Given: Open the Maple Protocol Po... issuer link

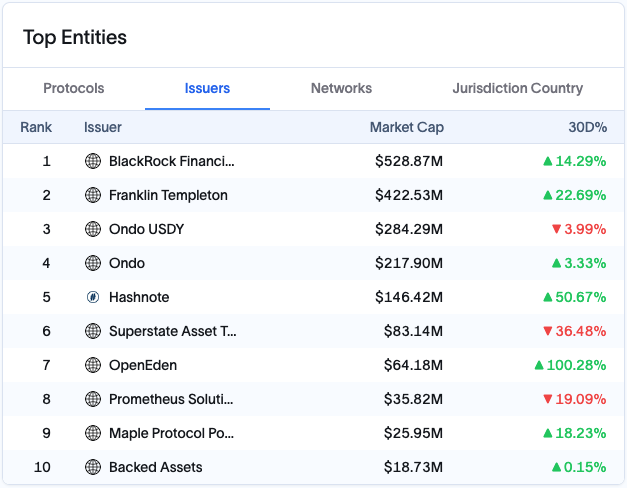Looking at the screenshot, I should (172, 433).
